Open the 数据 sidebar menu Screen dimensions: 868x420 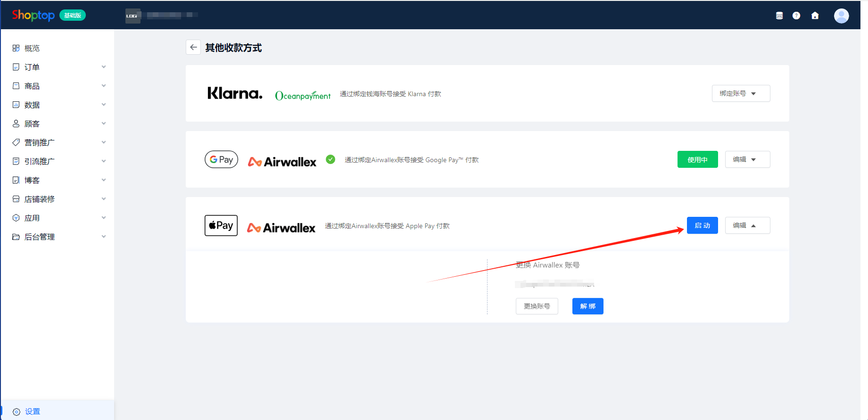pos(58,105)
